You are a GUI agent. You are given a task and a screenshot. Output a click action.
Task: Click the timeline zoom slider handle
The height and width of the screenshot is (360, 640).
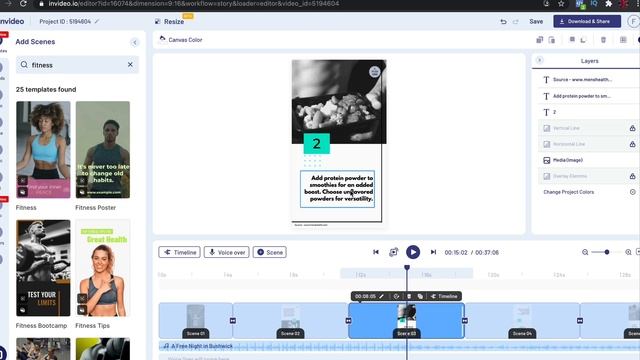click(x=607, y=252)
